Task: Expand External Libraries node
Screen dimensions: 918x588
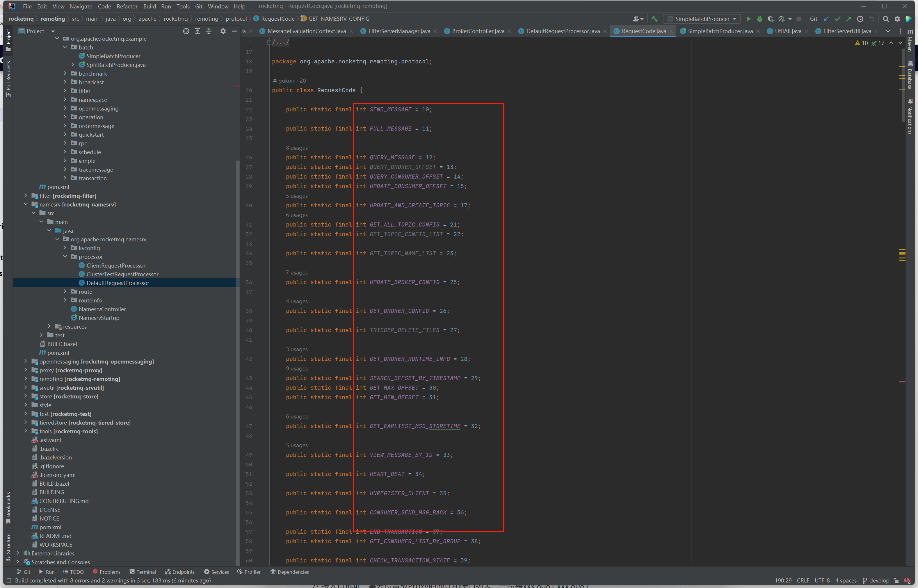Action: click(17, 553)
